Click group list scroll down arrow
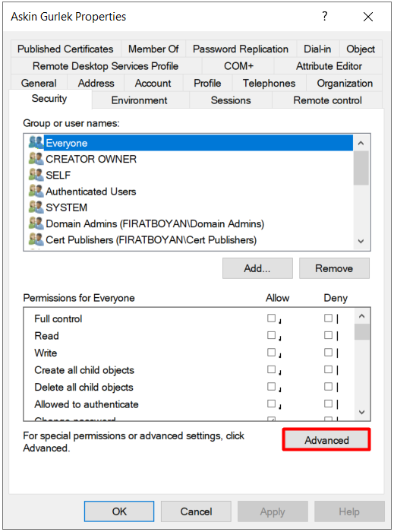Screen dimensions: 394x532 pos(361,241)
